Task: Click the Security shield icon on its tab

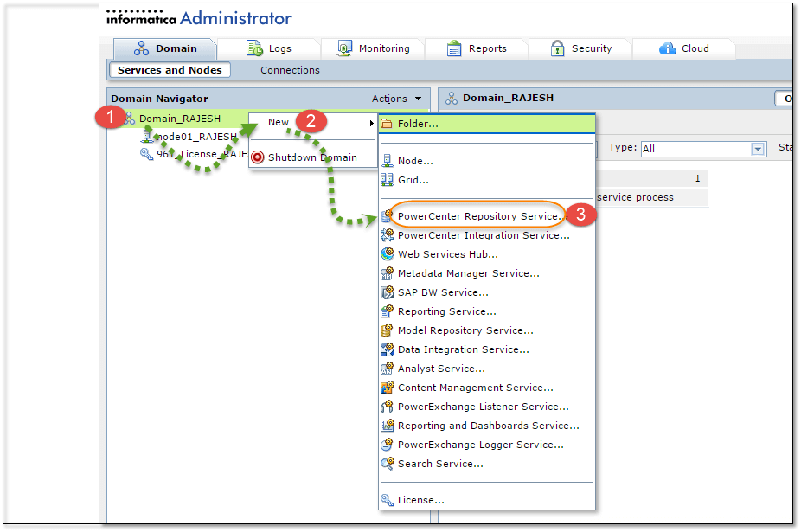Action: click(555, 48)
